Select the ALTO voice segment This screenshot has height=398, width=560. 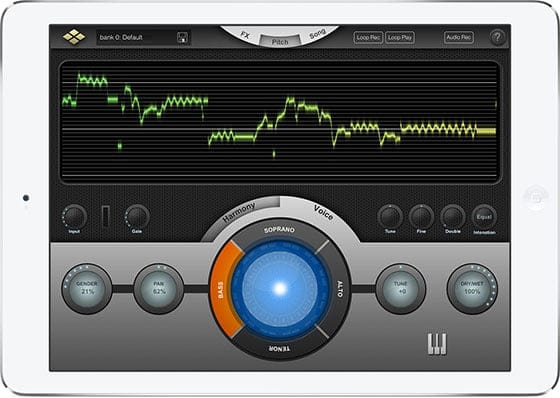point(337,289)
